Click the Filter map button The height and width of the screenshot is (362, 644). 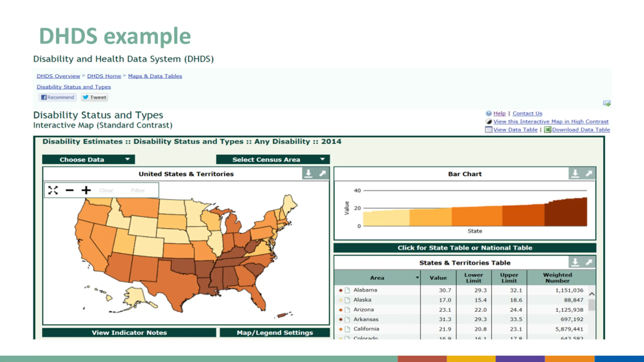[138, 190]
